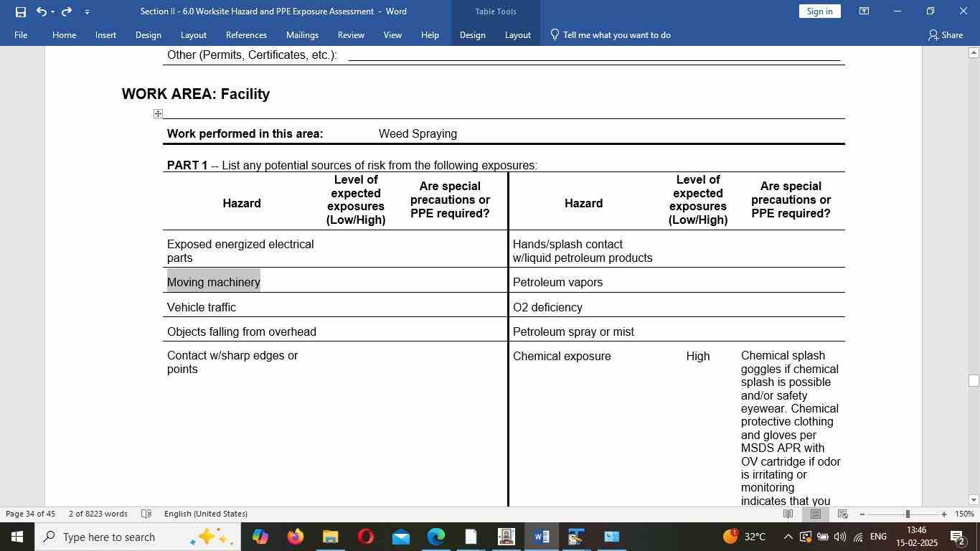This screenshot has width=980, height=551.
Task: Launch Opera browser from the taskbar
Action: point(365,537)
